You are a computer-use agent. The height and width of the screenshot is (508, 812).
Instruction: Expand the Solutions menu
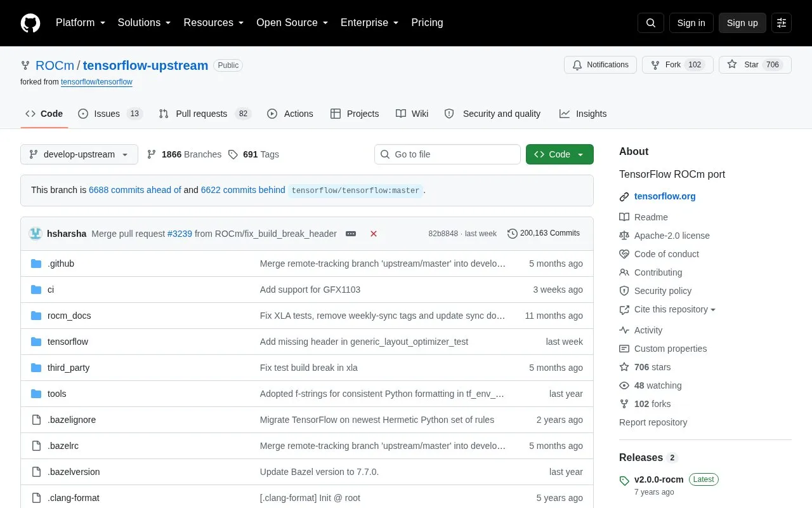click(x=144, y=23)
